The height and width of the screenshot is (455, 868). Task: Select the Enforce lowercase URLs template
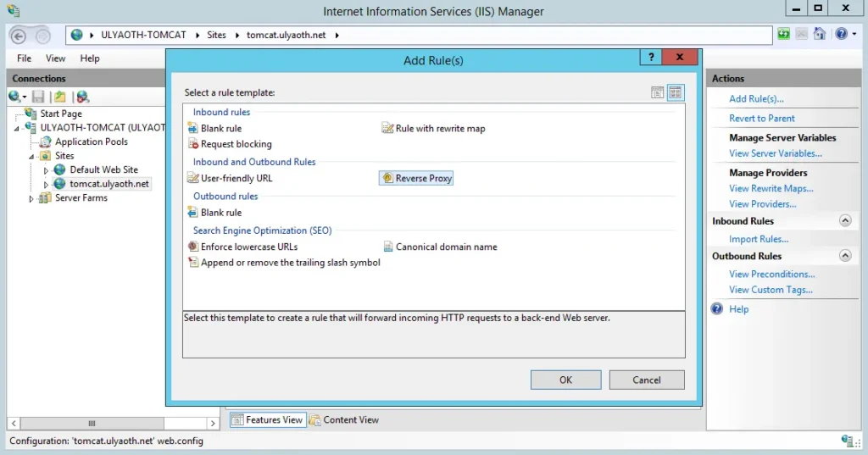(249, 247)
